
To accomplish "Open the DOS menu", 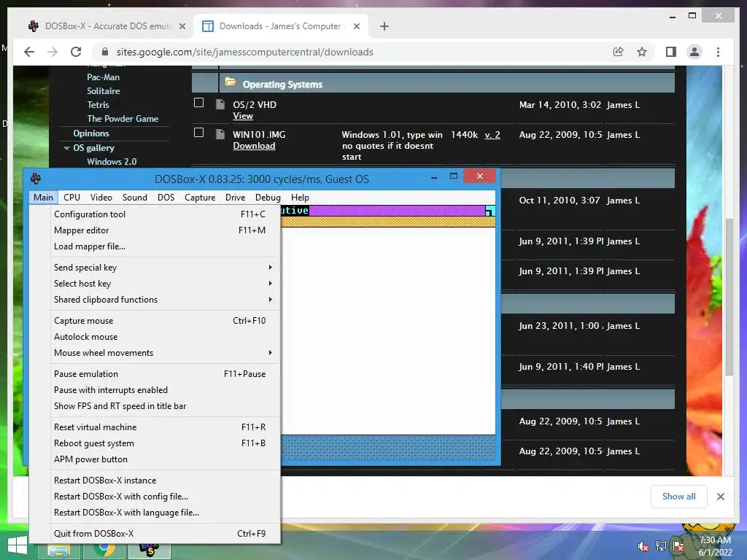I will pos(166,198).
